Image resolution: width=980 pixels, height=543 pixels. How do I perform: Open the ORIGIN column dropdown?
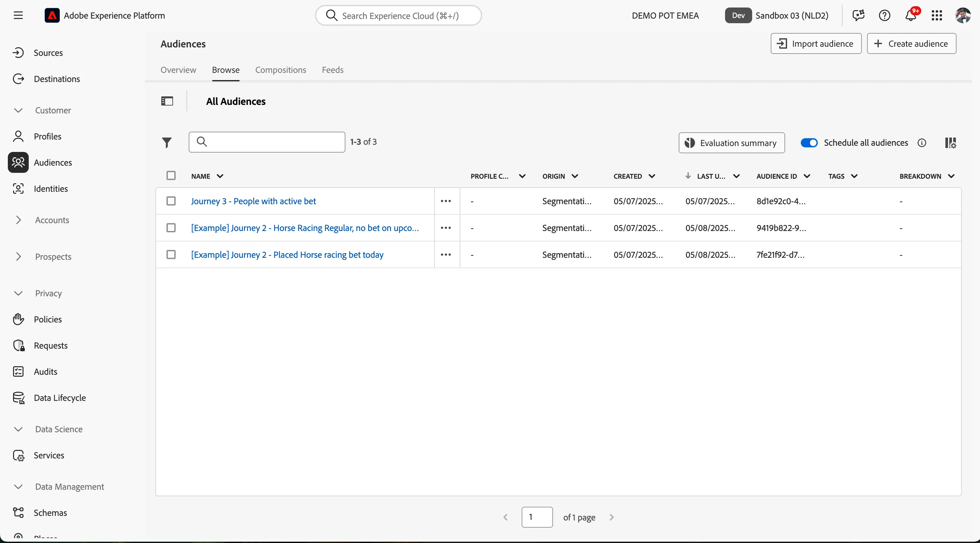(575, 176)
